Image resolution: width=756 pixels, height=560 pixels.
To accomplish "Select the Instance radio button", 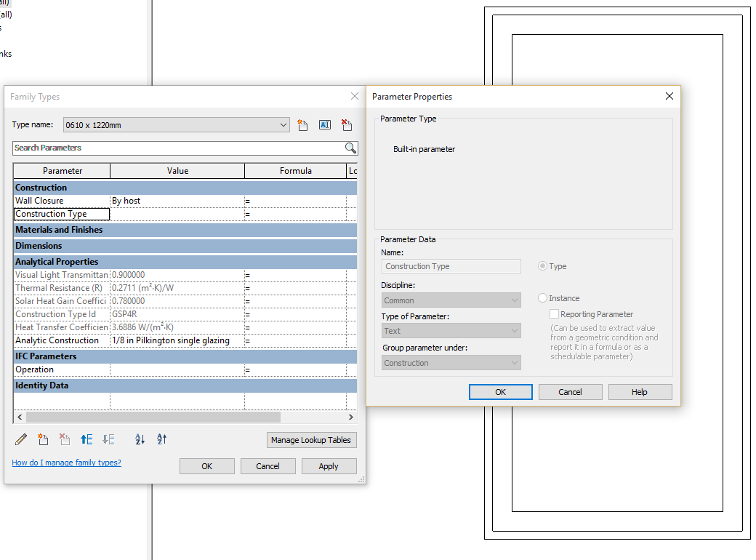I will point(542,298).
